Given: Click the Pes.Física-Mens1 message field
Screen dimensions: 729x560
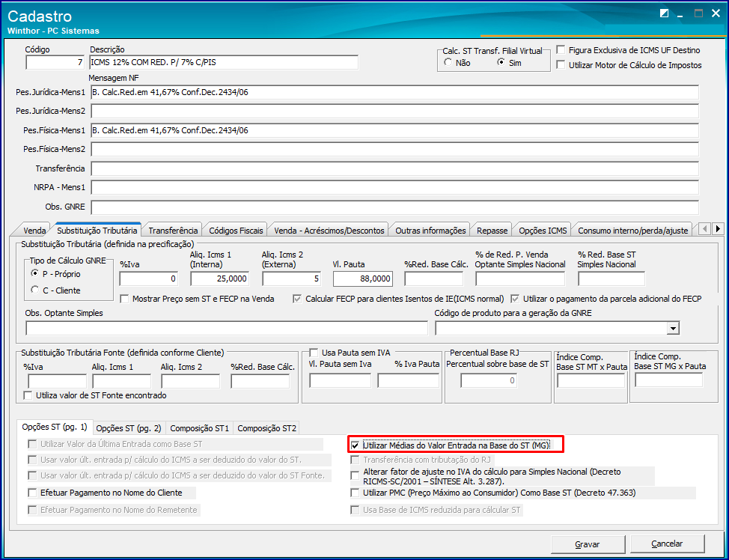Looking at the screenshot, I should click(394, 130).
